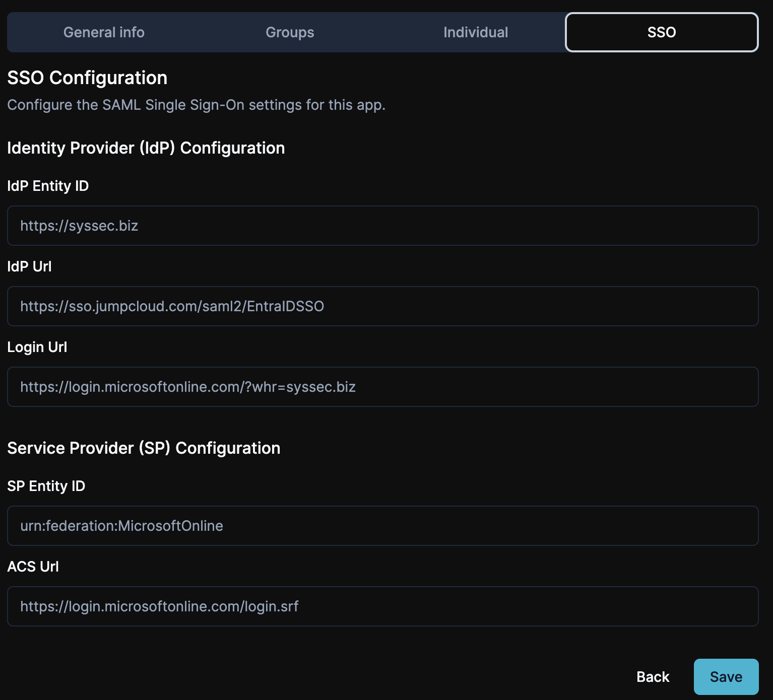The width and height of the screenshot is (773, 700).
Task: Open the Groups tab
Action: click(x=290, y=32)
